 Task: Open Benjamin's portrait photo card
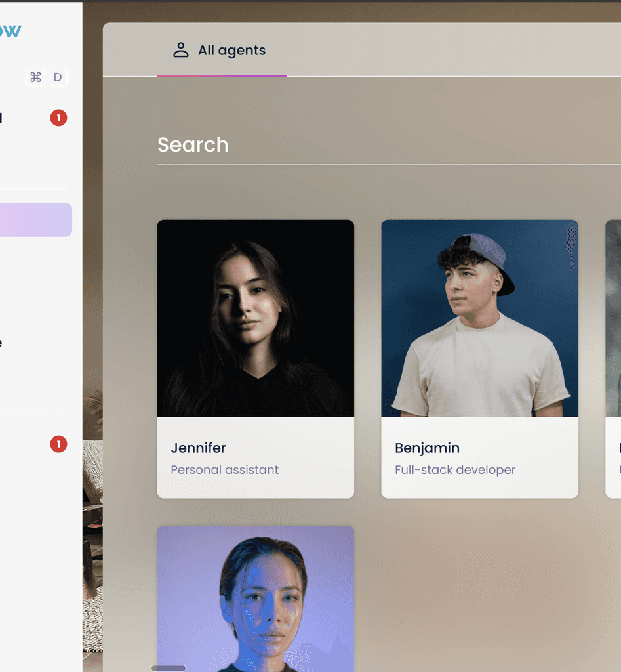[x=479, y=318]
